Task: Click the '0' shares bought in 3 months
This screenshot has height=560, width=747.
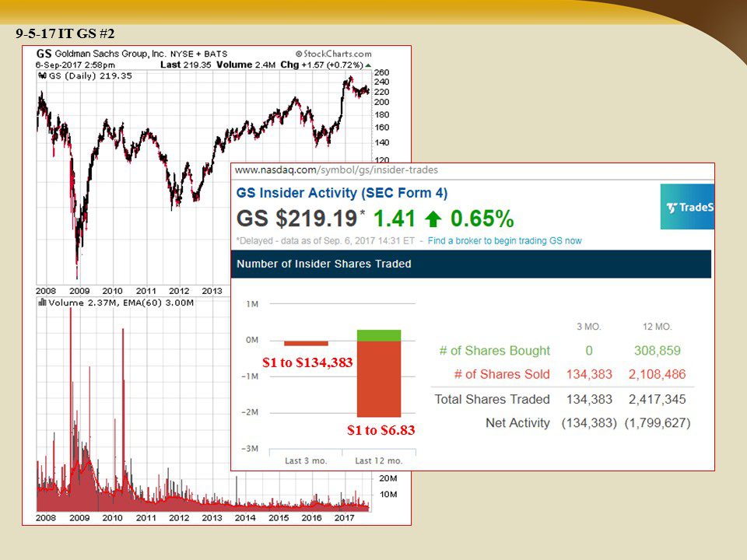Action: 589,351
